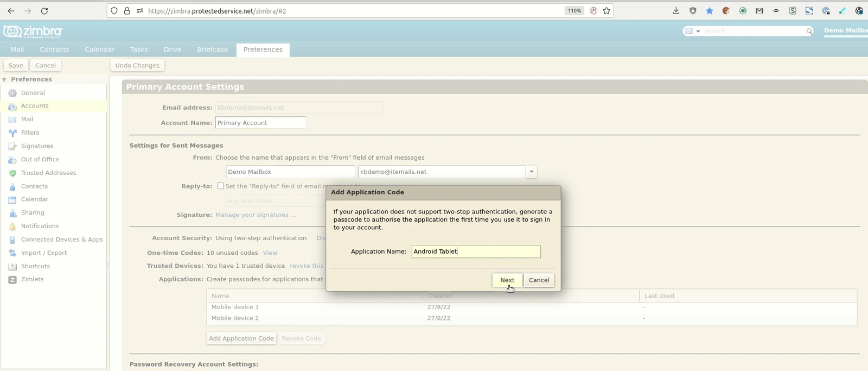This screenshot has width=868, height=371.
Task: Select the Accounts sidebar icon
Action: pyautogui.click(x=12, y=106)
